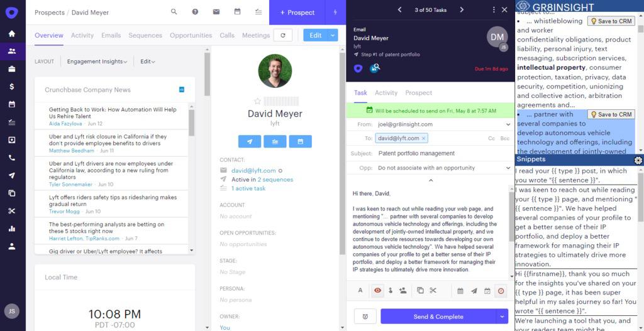Open the Home icon in the sidebar
The image size is (644, 331).
point(12,34)
